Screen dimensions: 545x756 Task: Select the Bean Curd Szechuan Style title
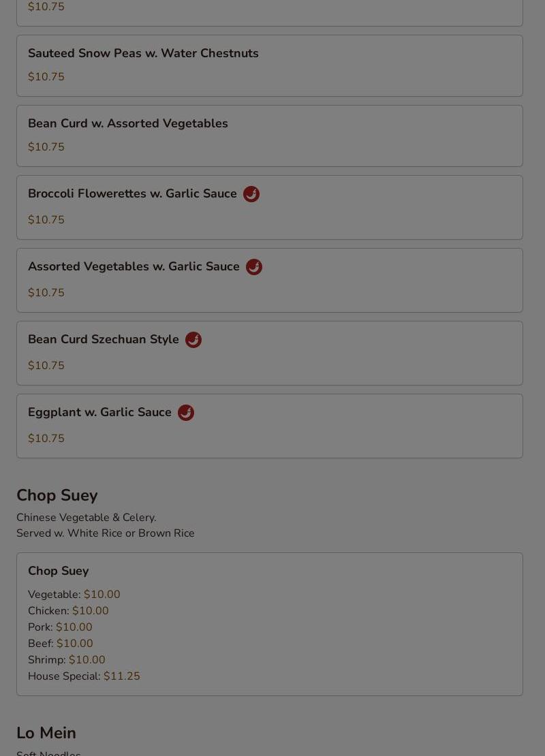coord(104,339)
